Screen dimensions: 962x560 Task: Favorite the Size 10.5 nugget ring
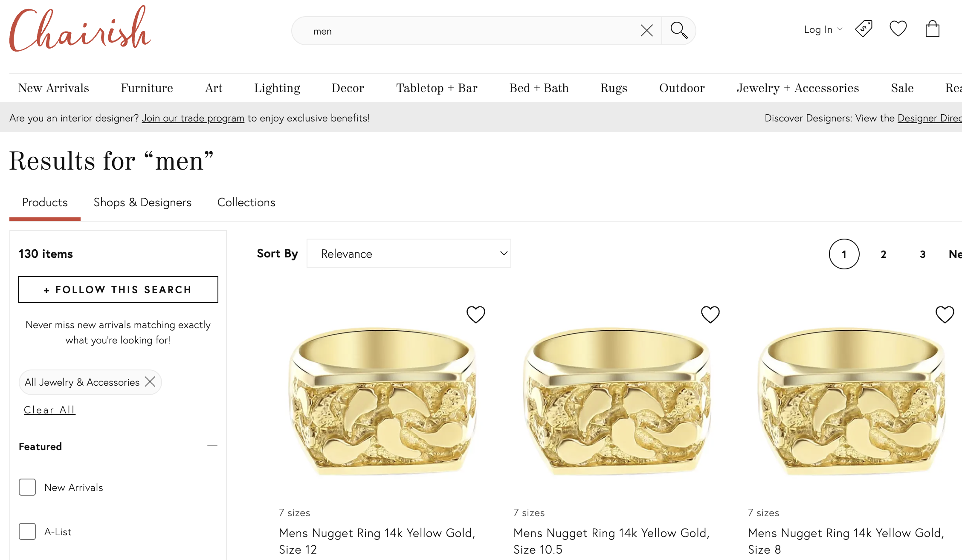[710, 315]
